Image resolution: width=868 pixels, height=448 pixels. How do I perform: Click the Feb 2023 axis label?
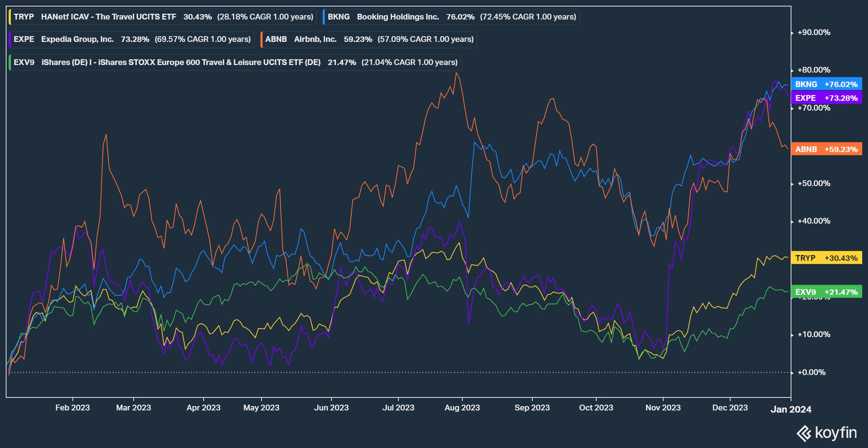pos(72,408)
